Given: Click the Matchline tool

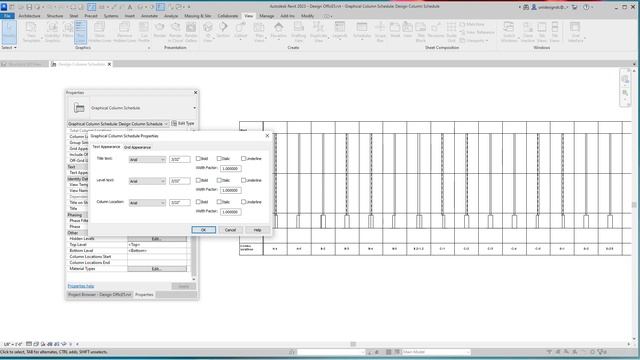Looking at the screenshot, I should pos(472,24).
